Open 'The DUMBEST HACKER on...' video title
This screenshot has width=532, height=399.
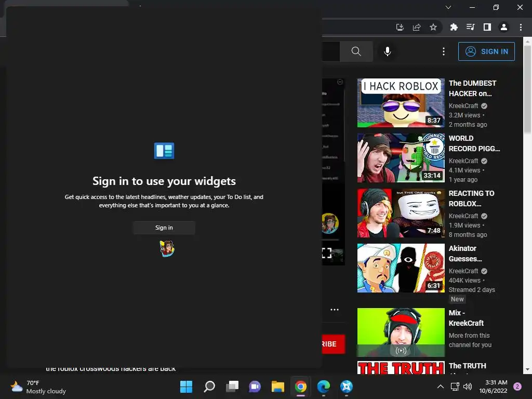tap(472, 88)
